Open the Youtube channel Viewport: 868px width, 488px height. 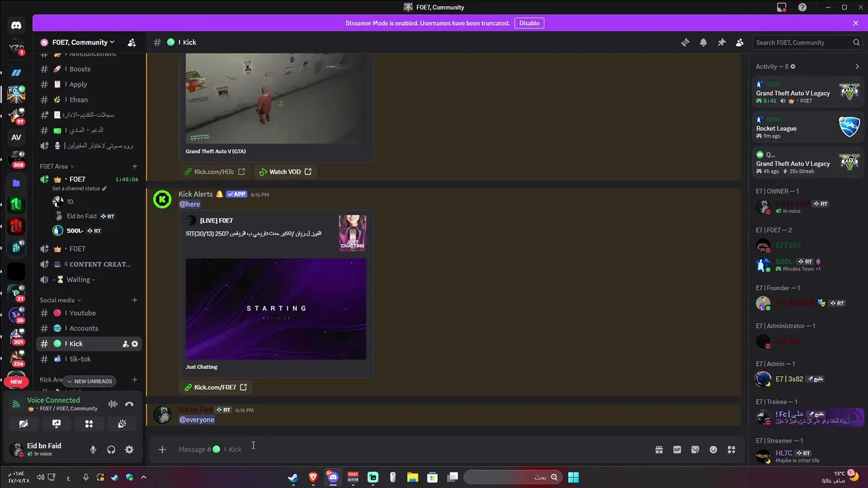89,313
